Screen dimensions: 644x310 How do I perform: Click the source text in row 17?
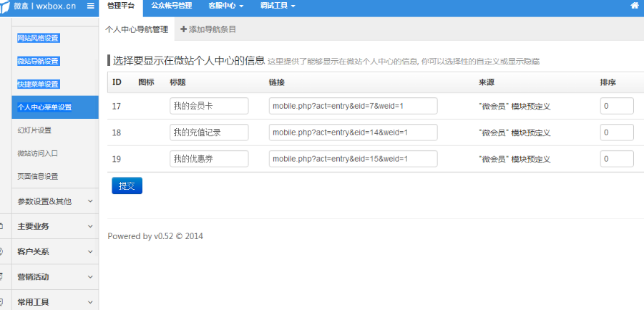pos(514,107)
